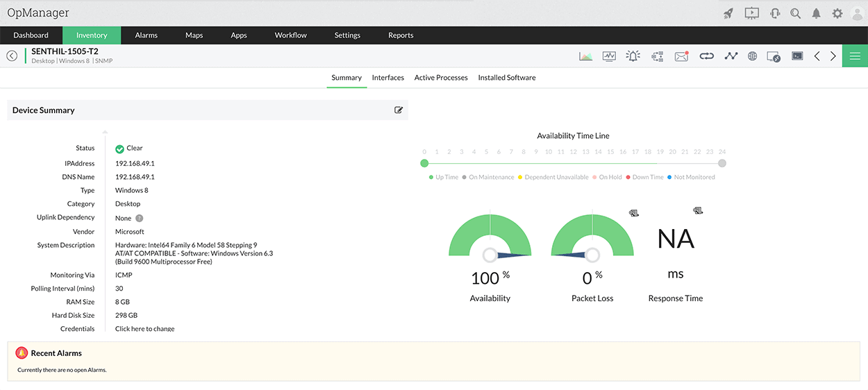Viewport: 868px width, 390px height.
Task: Open the gear settings icon in header
Action: [x=837, y=13]
